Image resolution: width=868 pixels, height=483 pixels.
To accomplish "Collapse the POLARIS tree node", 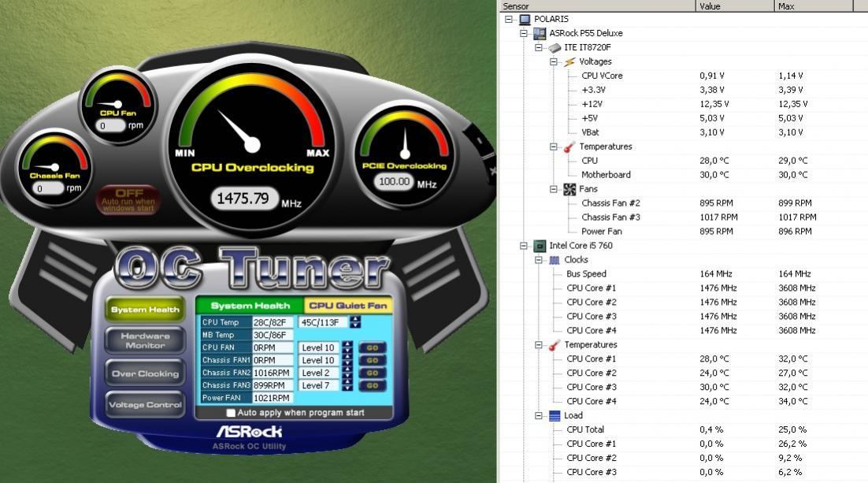I will point(509,20).
